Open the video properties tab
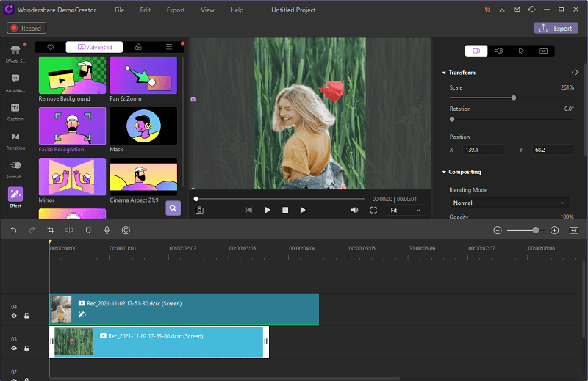The image size is (588, 381). [x=476, y=51]
